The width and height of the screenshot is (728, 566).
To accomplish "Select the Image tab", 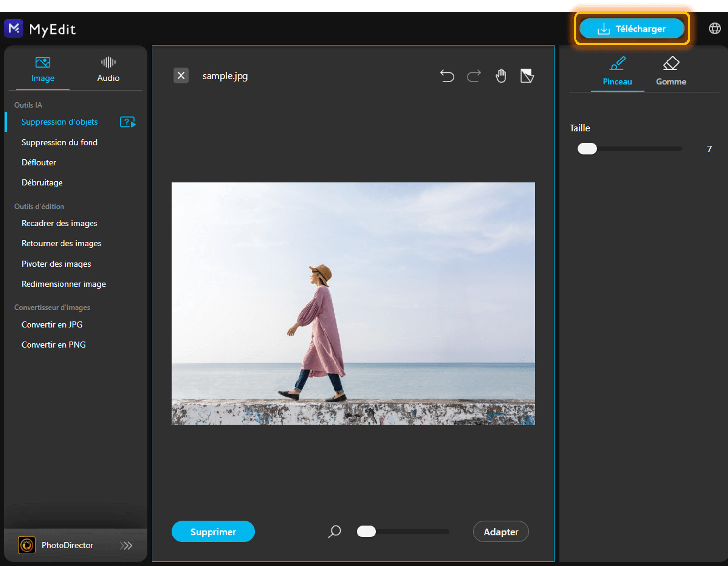I will (x=43, y=69).
